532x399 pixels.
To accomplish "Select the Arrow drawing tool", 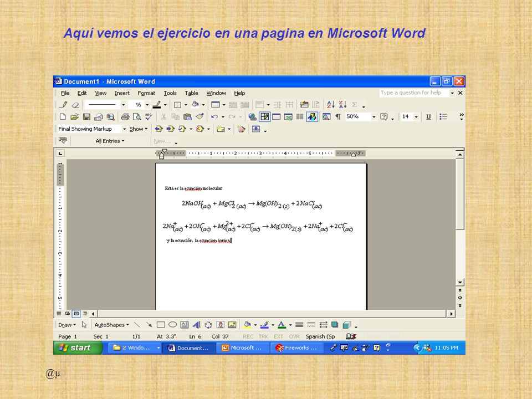I will tap(149, 325).
